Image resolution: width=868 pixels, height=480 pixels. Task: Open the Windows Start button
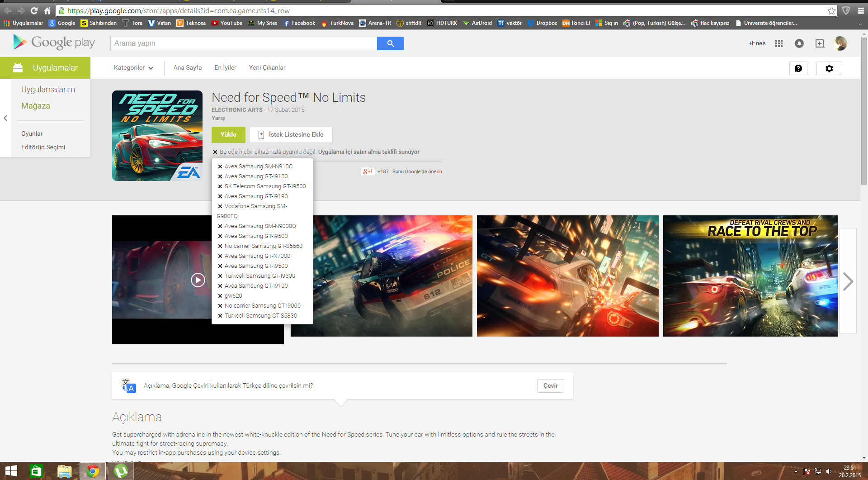tap(11, 471)
